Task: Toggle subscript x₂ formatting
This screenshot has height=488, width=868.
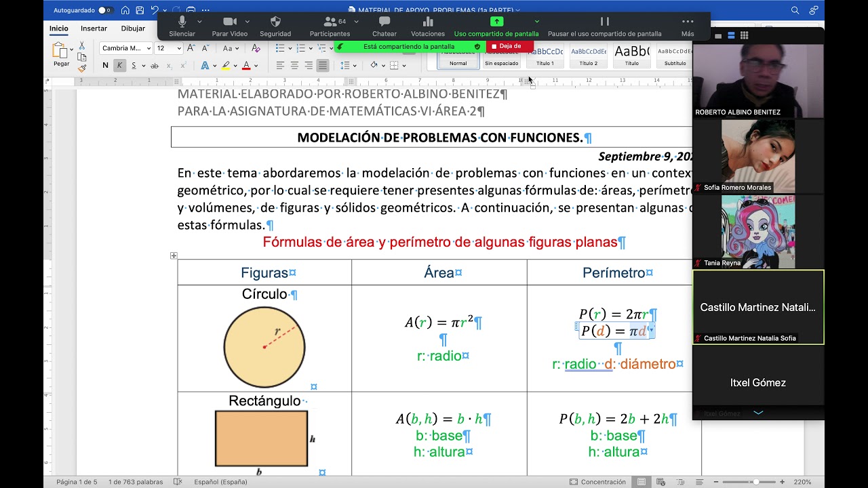Action: (x=169, y=66)
